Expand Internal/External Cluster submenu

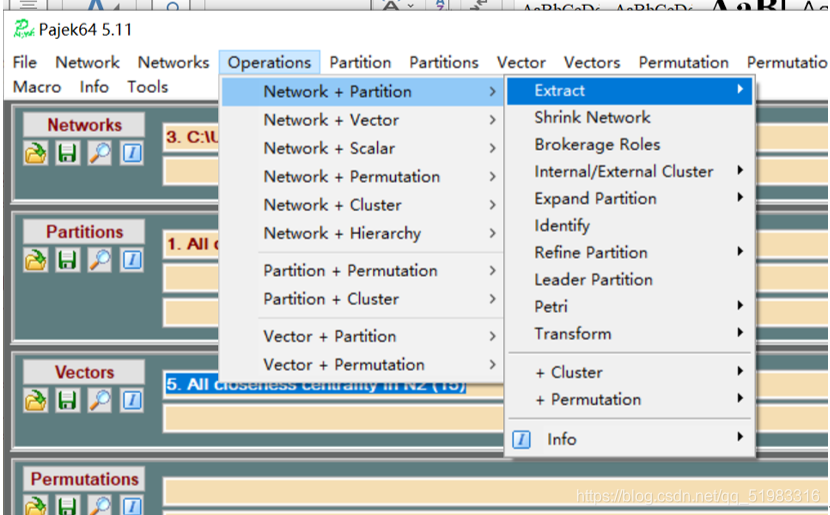point(629,171)
